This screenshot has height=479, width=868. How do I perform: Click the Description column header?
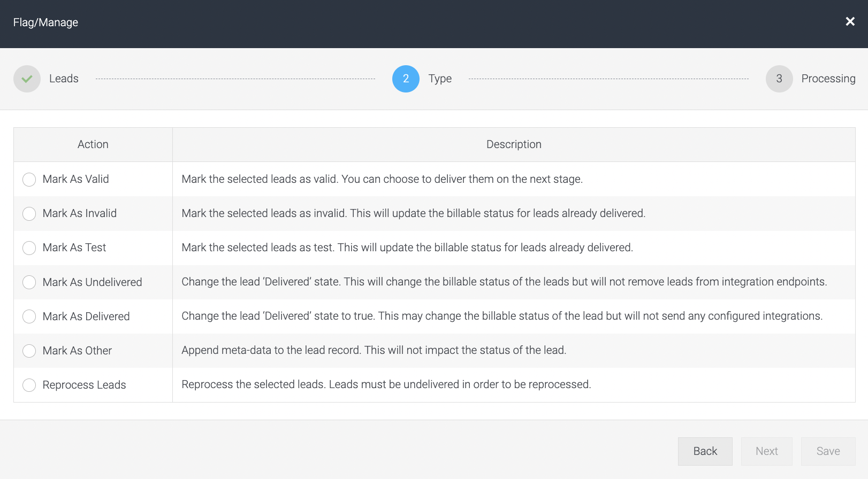514,144
